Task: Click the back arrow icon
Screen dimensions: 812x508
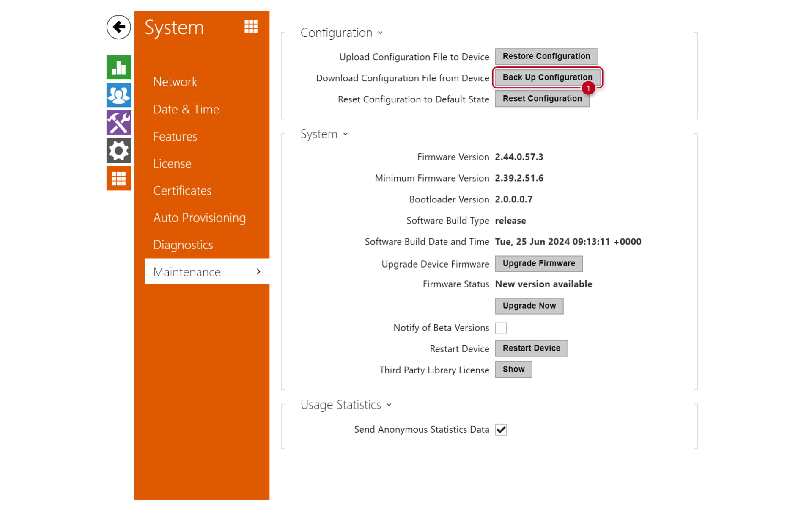Action: (x=118, y=27)
